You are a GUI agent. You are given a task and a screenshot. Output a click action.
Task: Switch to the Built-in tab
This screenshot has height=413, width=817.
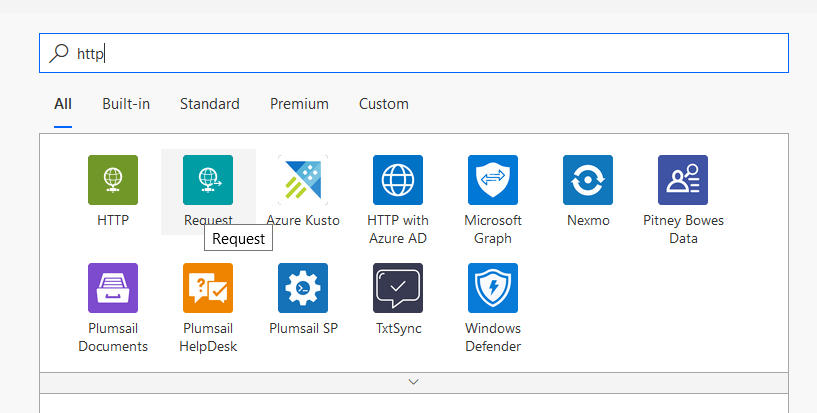[x=126, y=104]
